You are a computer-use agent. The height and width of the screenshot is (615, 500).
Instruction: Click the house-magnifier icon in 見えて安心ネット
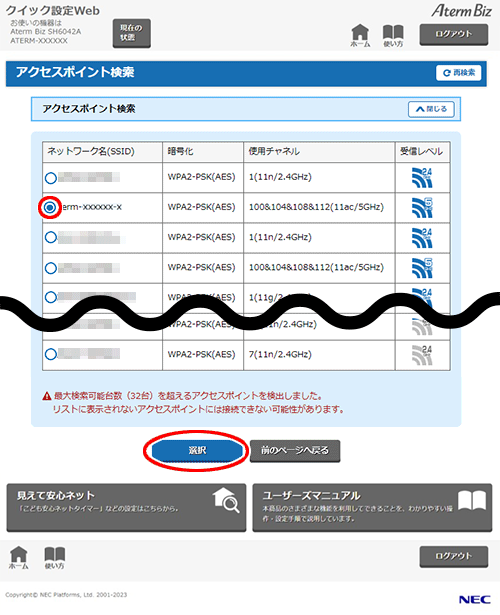click(226, 500)
